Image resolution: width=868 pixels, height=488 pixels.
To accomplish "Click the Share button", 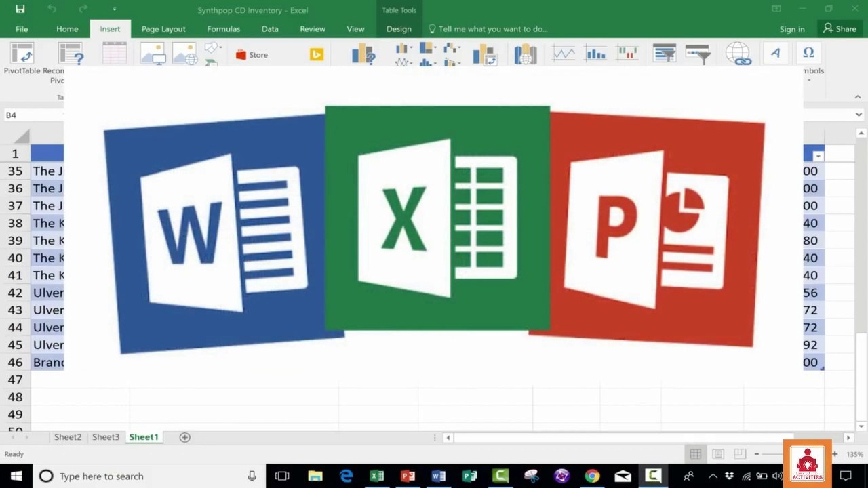I will pos(840,29).
